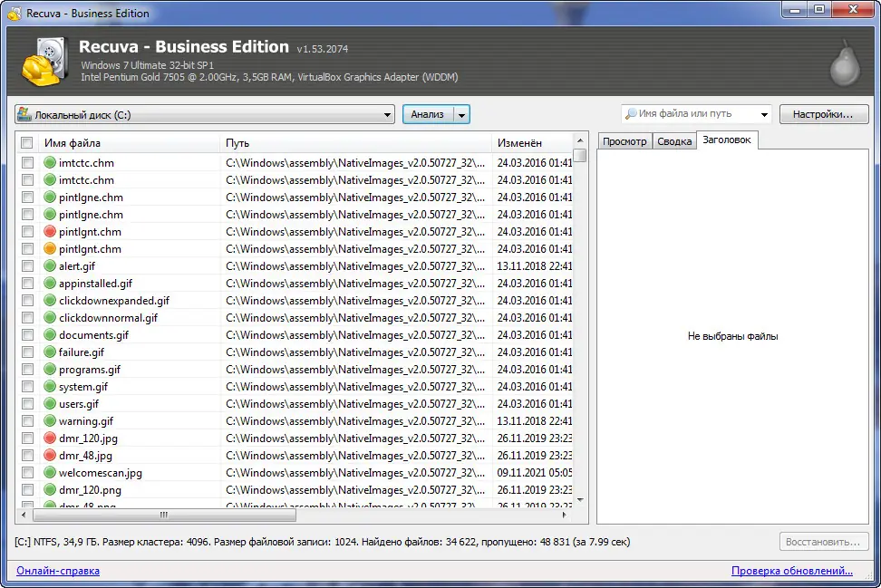Image resolution: width=881 pixels, height=588 pixels.
Task: Mark the checkbox for welcomescan.jpg
Action: click(x=27, y=472)
